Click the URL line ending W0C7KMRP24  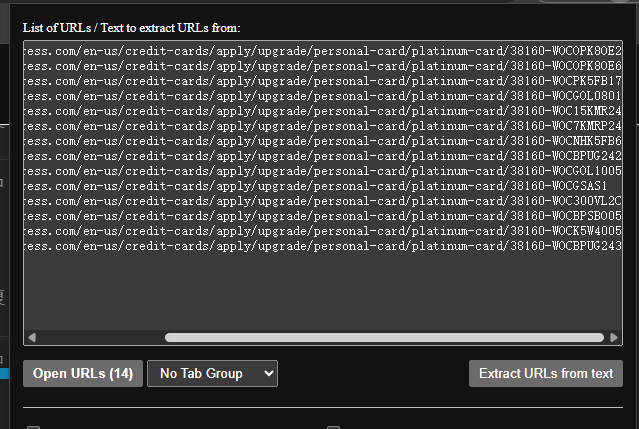(x=323, y=126)
